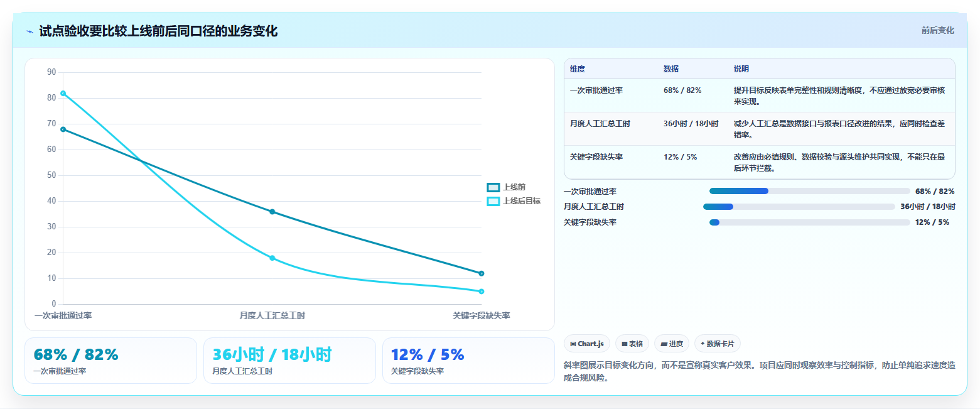Toggle the 上线前 legend entry in the chart
The image size is (980, 409).
507,187
